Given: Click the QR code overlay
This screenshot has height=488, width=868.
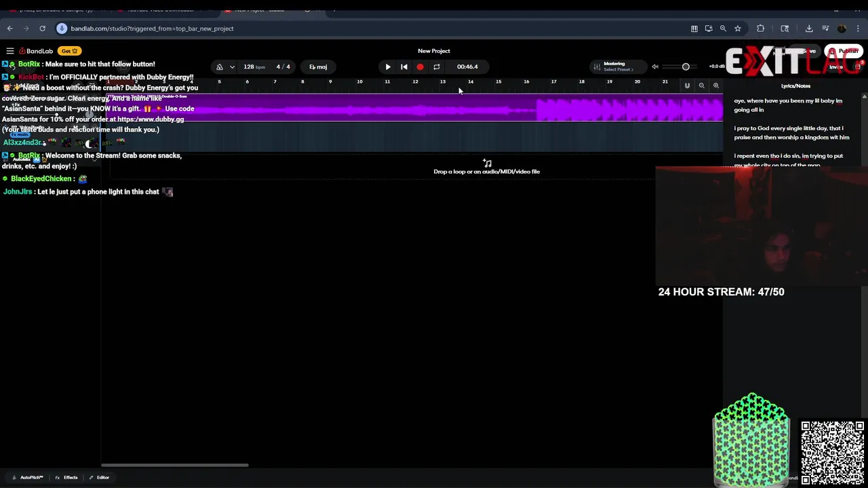Looking at the screenshot, I should click(x=833, y=453).
